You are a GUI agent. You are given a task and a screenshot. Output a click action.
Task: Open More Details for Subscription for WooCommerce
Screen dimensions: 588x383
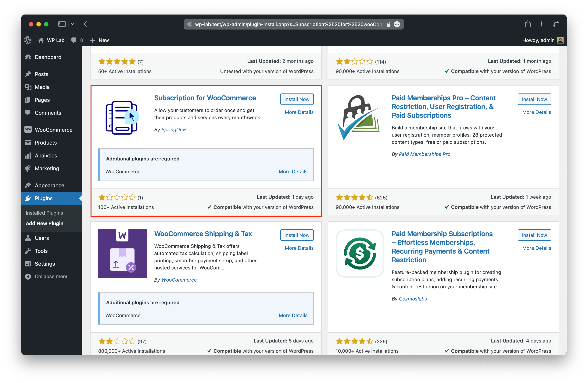click(299, 112)
